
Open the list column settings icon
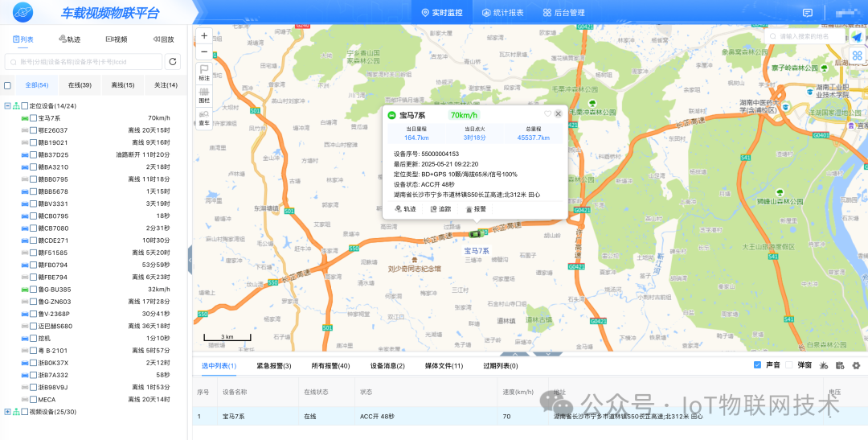point(840,366)
